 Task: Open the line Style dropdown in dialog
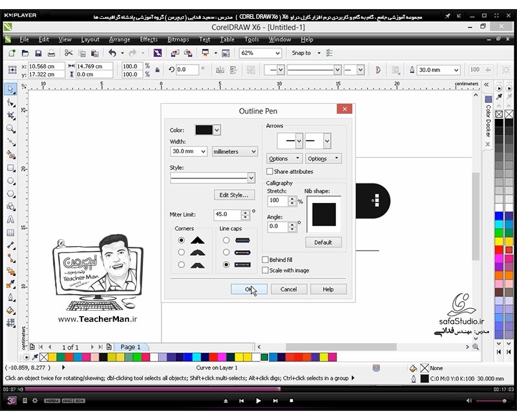(x=251, y=178)
